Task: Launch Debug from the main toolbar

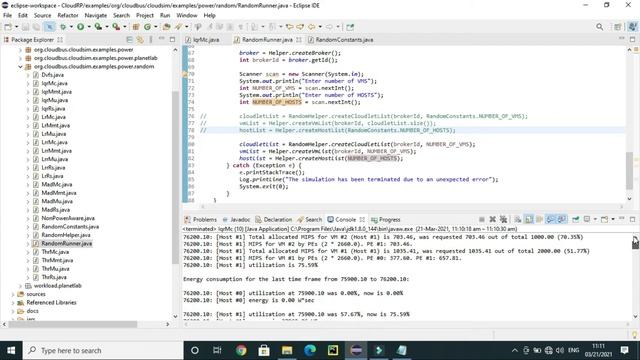Action: coord(63,27)
